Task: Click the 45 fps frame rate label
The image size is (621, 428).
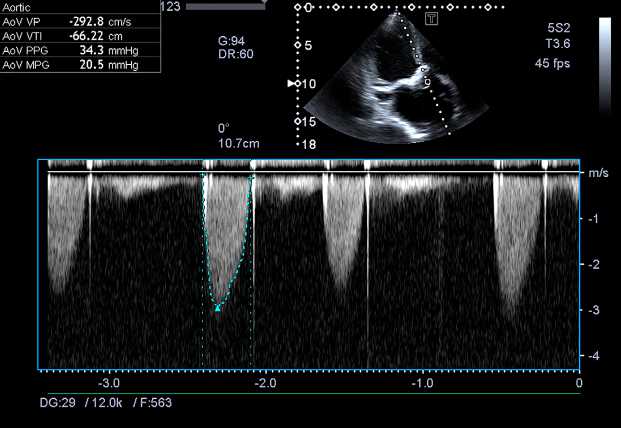Action: pos(552,63)
